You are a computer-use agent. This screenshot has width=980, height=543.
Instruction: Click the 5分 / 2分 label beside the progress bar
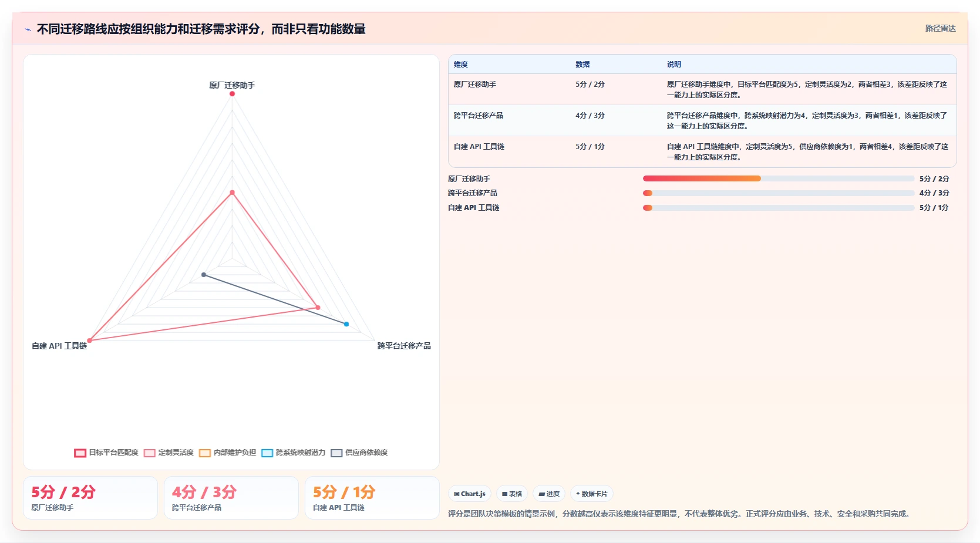[x=934, y=179]
